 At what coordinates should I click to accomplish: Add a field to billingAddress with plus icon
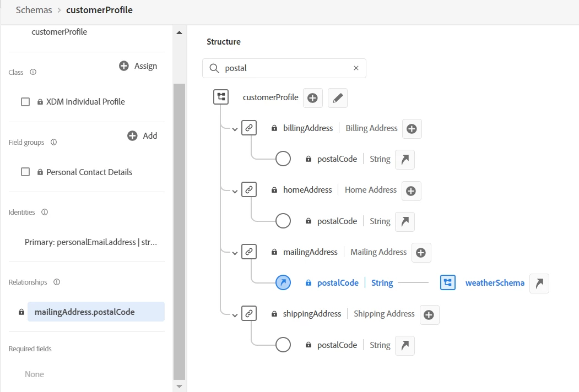(412, 129)
